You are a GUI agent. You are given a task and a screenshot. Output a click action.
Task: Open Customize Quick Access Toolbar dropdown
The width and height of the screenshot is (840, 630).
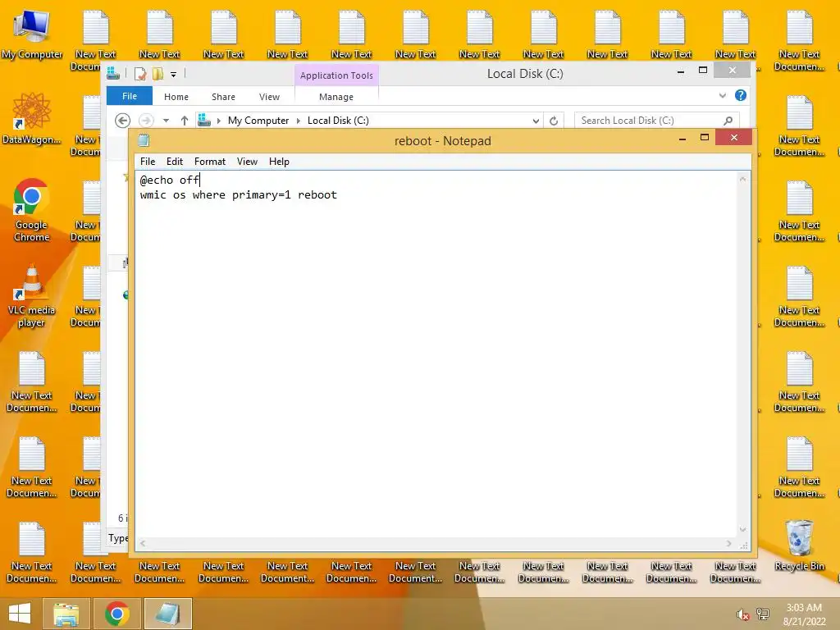click(x=174, y=75)
